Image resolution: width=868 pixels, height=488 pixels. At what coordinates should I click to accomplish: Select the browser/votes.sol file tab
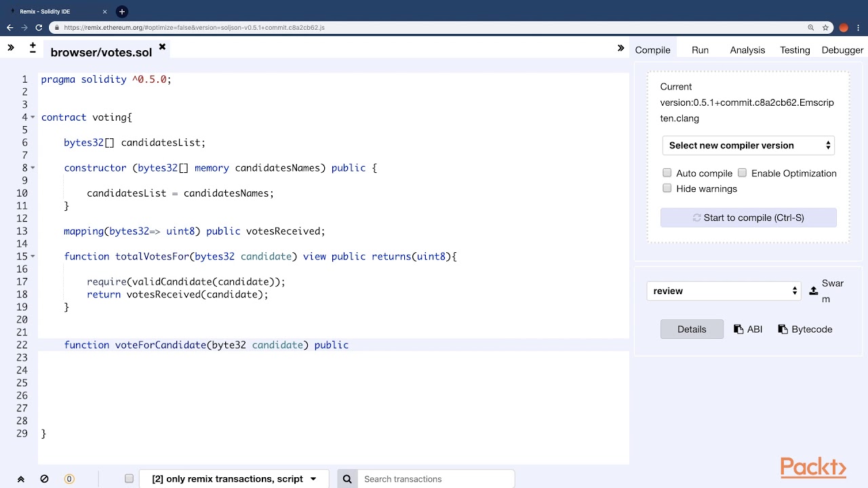pyautogui.click(x=101, y=52)
